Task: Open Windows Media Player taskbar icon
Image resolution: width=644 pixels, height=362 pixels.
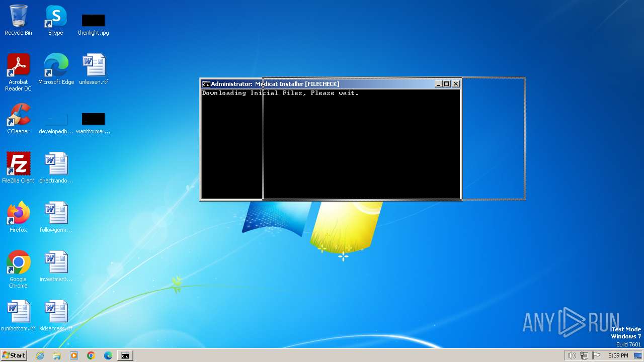Action: 74,355
